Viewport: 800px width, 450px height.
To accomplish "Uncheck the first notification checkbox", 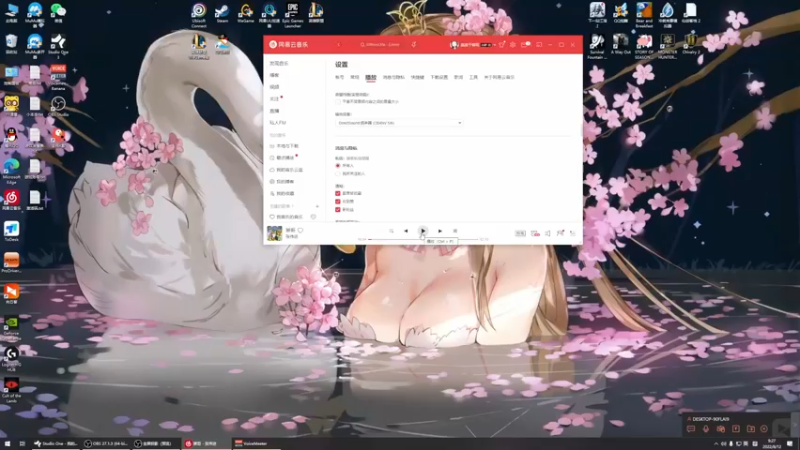I will pos(338,193).
